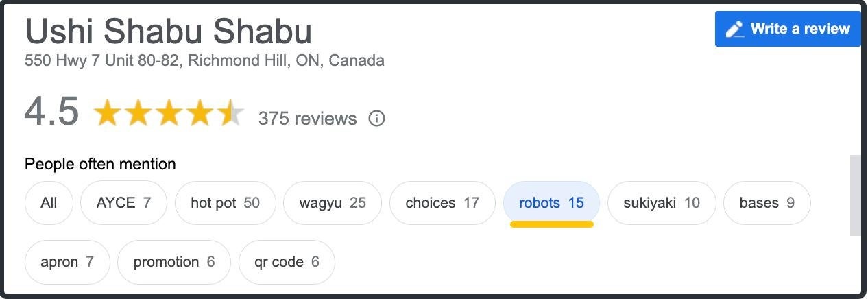The image size is (868, 299).
Task: Click the gold star rating row
Action: point(168,114)
